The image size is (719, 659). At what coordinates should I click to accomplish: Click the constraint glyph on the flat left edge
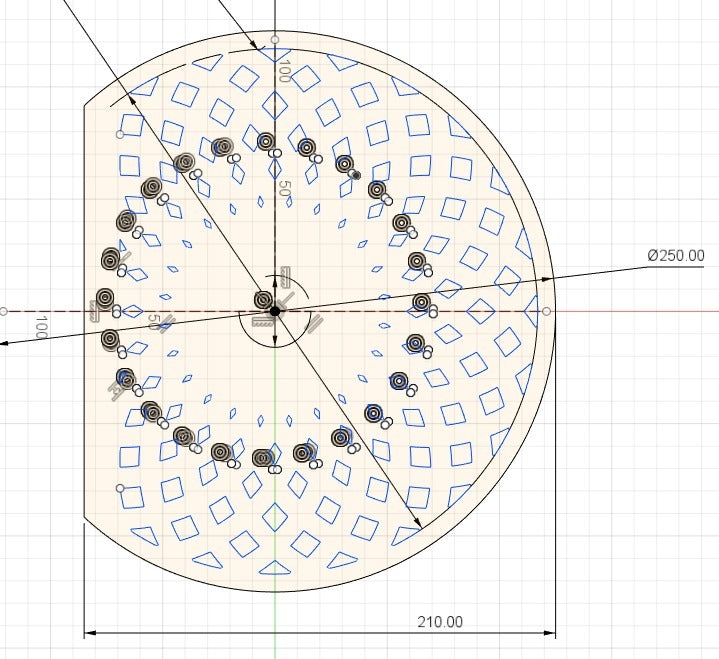(x=95, y=311)
